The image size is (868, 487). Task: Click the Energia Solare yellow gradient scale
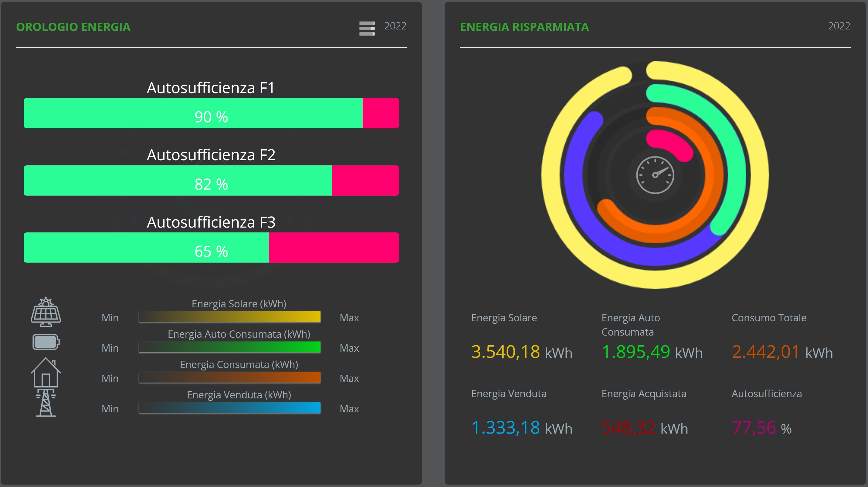click(x=229, y=316)
